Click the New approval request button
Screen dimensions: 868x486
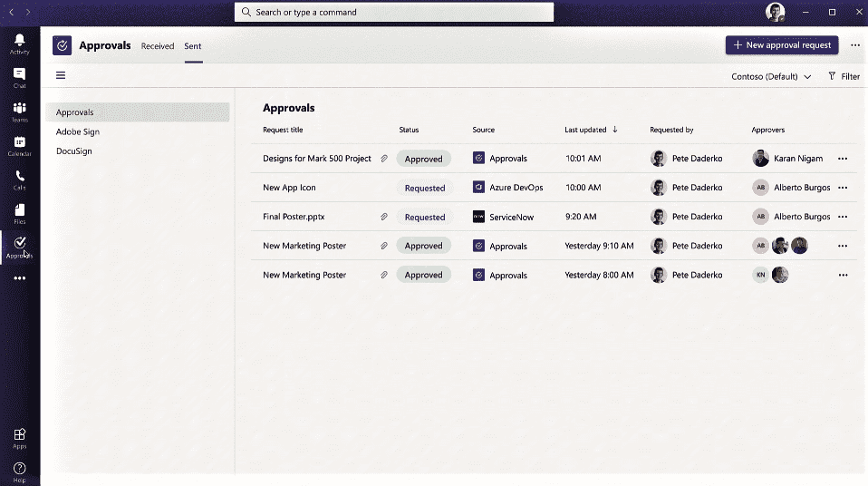[x=781, y=45]
